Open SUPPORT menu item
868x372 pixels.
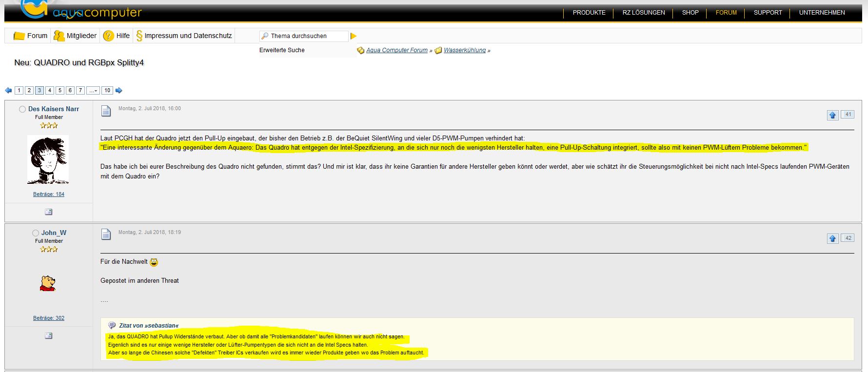768,13
